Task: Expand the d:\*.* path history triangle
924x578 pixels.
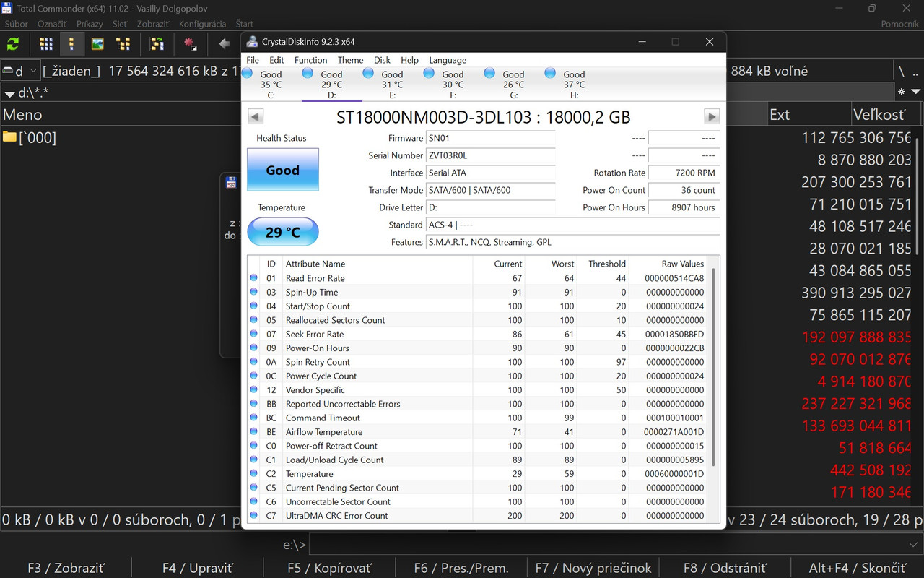Action: coord(9,93)
